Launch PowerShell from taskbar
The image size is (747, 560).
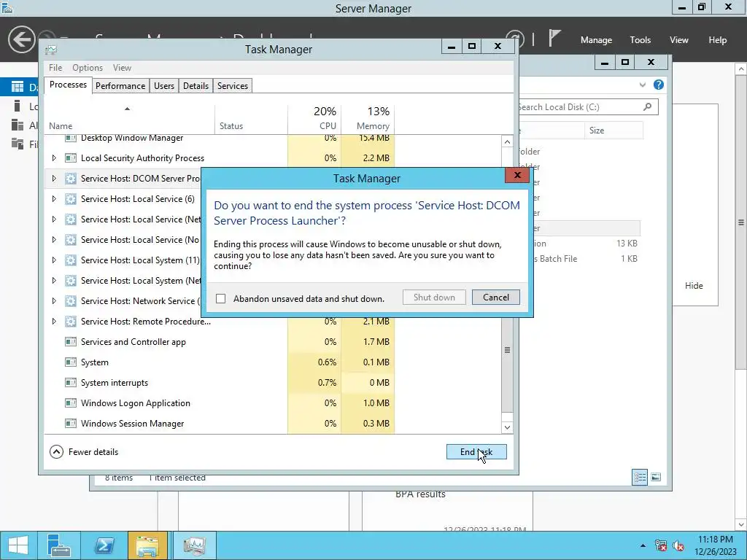click(104, 545)
